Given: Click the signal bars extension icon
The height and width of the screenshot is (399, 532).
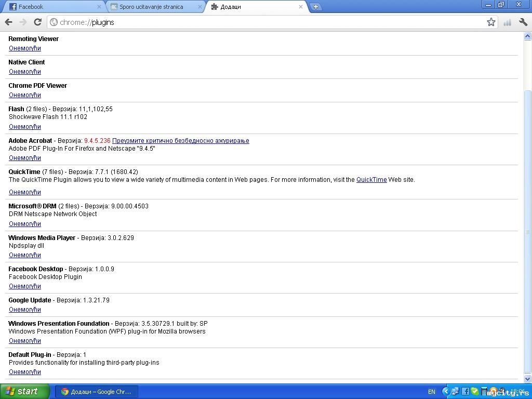Looking at the screenshot, I should 507,22.
